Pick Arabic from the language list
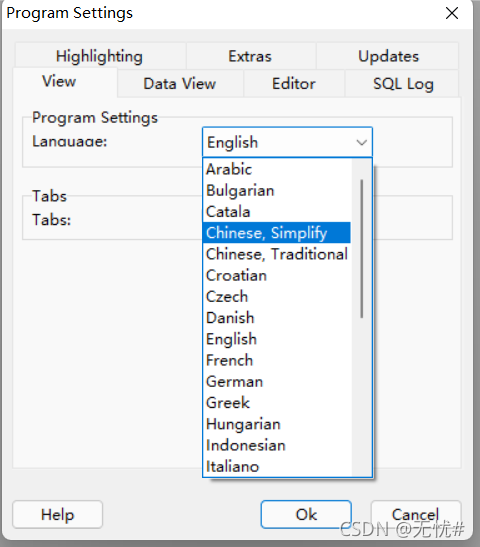 pos(277,169)
